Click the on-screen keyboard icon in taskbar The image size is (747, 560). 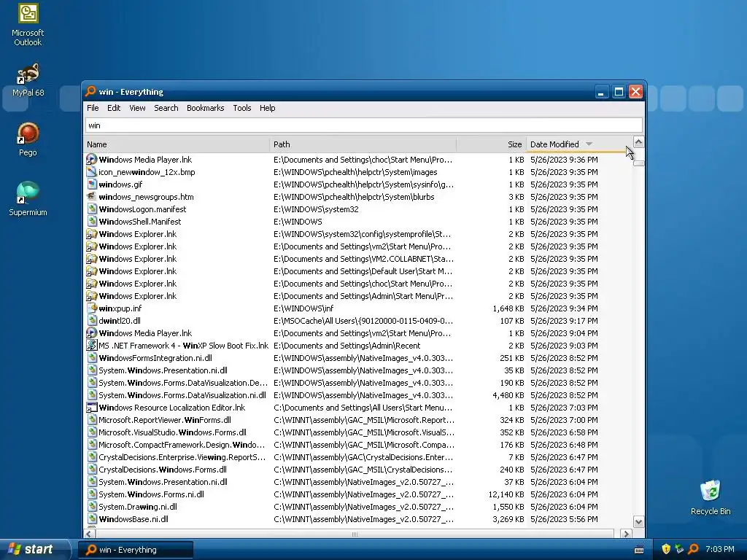(639, 550)
